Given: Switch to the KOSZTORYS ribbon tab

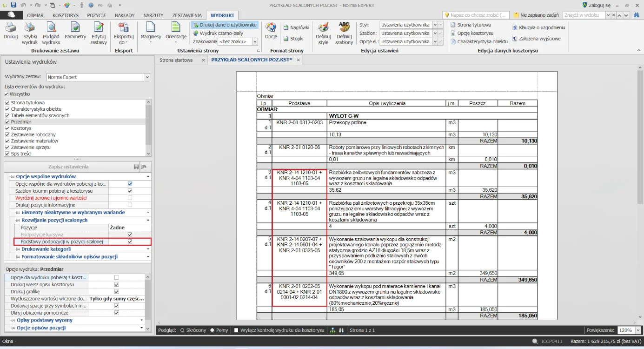Looking at the screenshot, I should (x=65, y=15).
